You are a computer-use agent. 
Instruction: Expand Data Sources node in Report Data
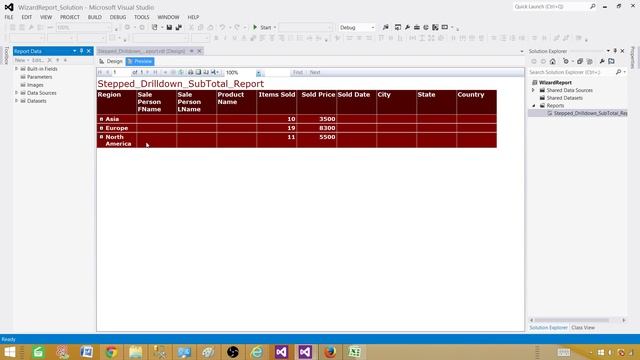tap(17, 93)
